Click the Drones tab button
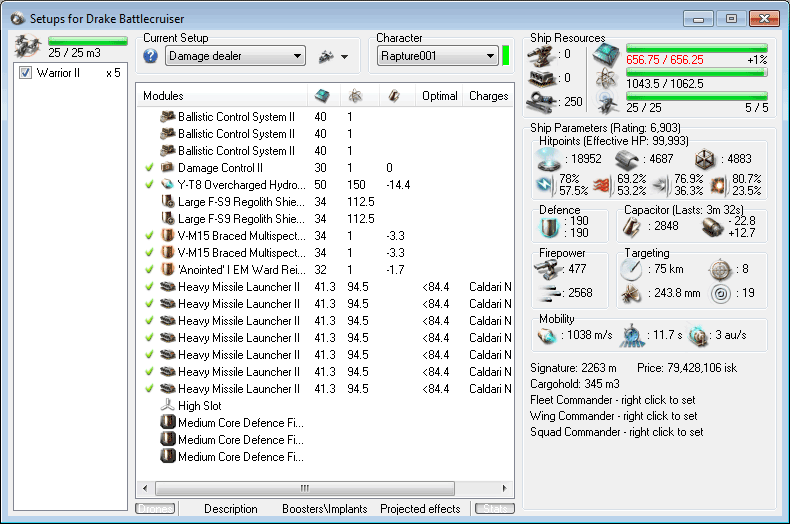The width and height of the screenshot is (790, 524). click(x=155, y=509)
